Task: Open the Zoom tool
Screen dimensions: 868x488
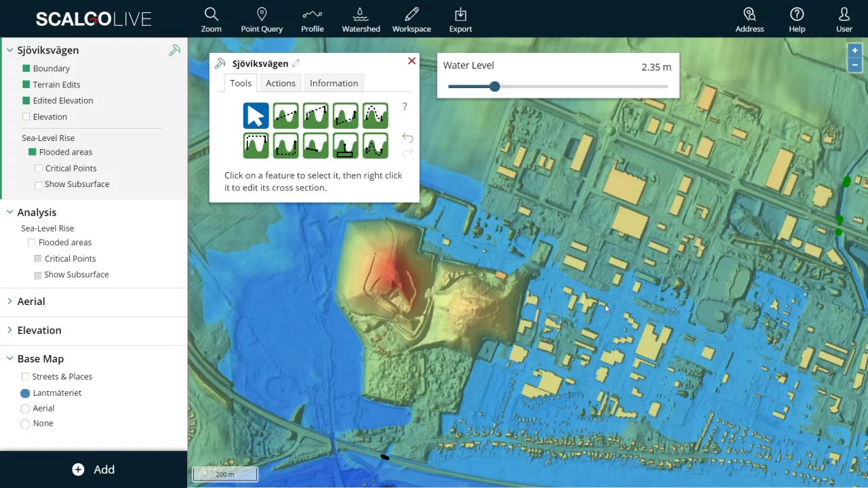Action: pyautogui.click(x=211, y=20)
